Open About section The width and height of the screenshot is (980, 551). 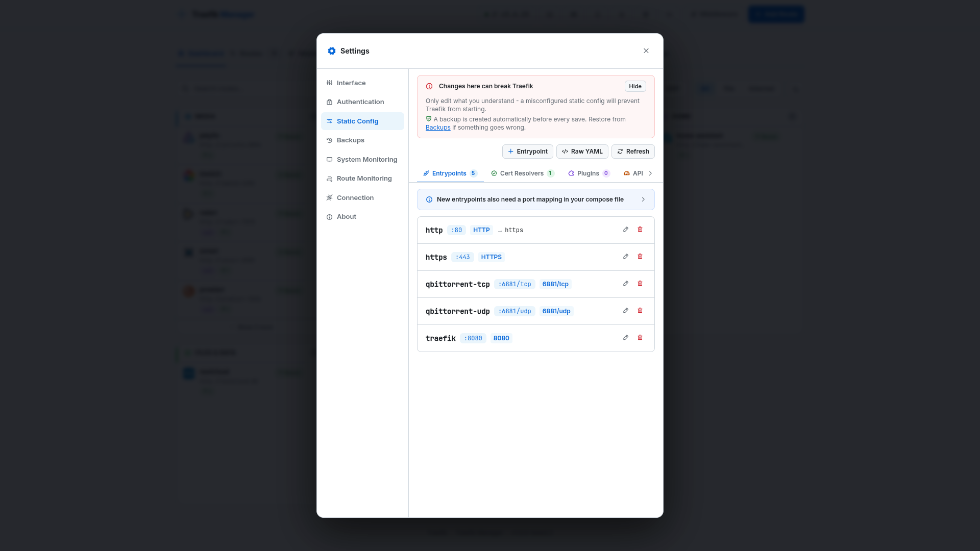click(x=362, y=217)
